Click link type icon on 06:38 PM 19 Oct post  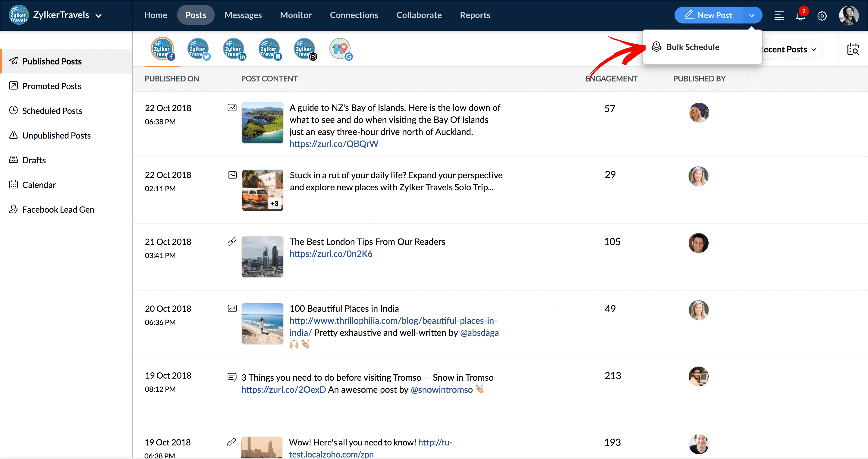231,442
